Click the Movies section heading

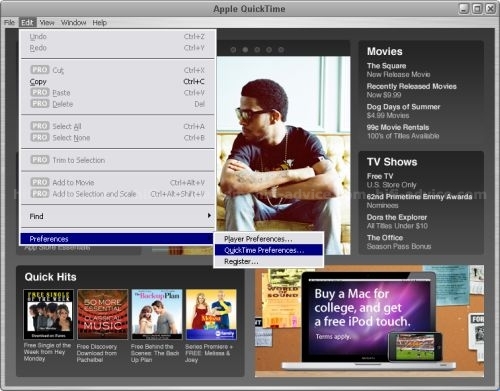click(x=385, y=51)
